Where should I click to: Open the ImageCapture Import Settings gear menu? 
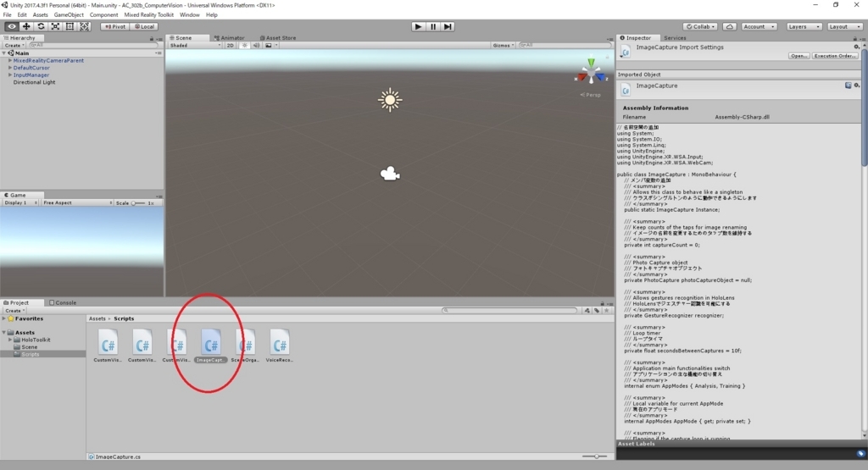tap(856, 47)
